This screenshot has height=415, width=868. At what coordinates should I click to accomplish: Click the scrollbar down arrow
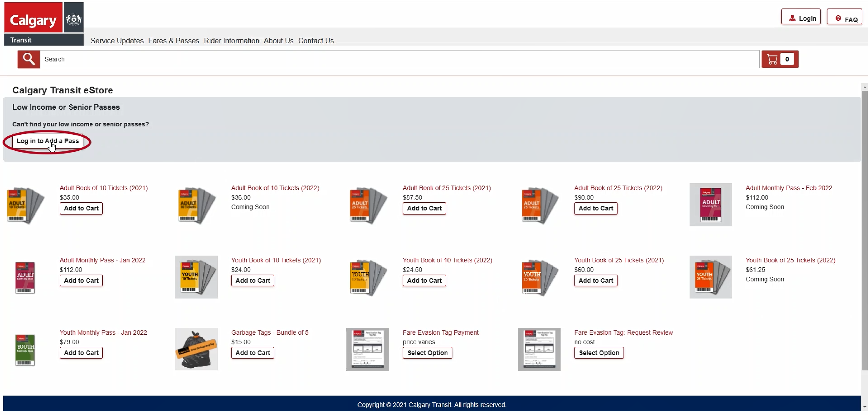coord(864,407)
